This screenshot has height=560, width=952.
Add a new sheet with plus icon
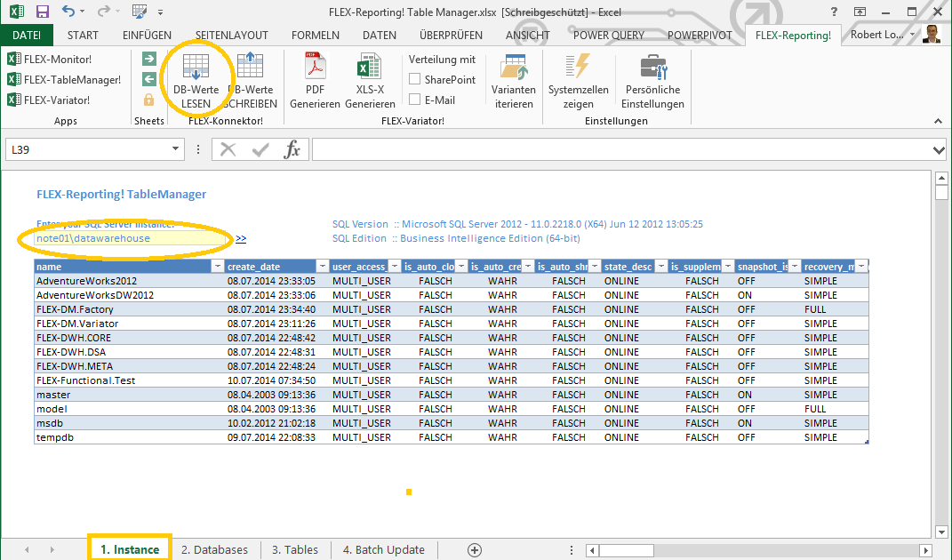(x=475, y=549)
